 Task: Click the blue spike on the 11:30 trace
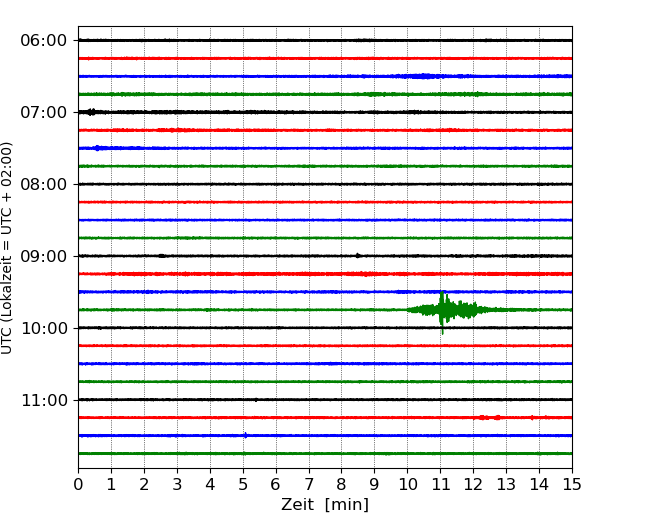[245, 435]
